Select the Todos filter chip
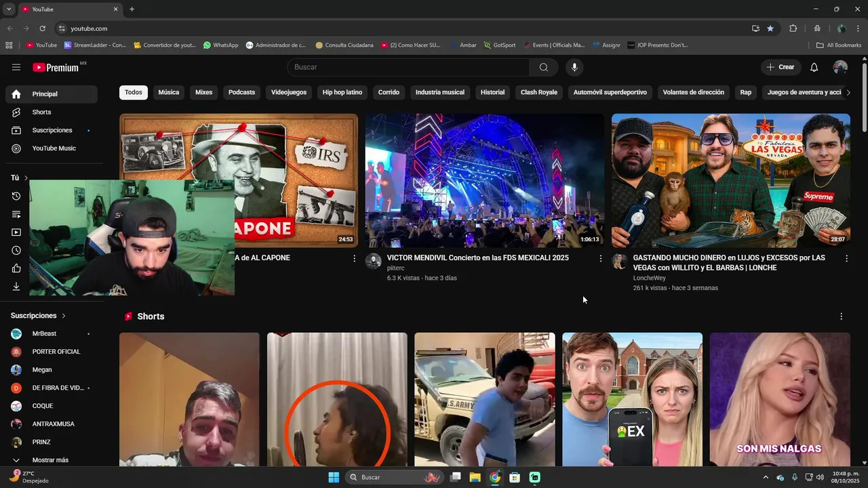This screenshot has width=868, height=488. [134, 92]
